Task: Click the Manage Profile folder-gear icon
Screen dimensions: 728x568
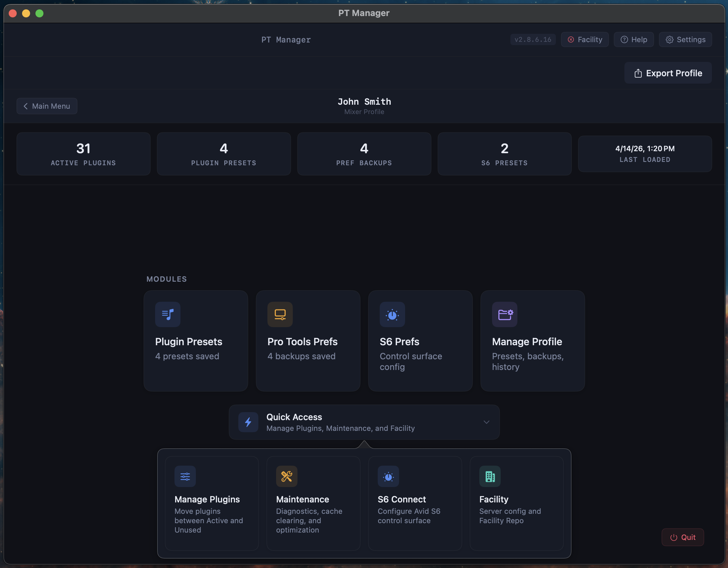Action: pyautogui.click(x=505, y=314)
